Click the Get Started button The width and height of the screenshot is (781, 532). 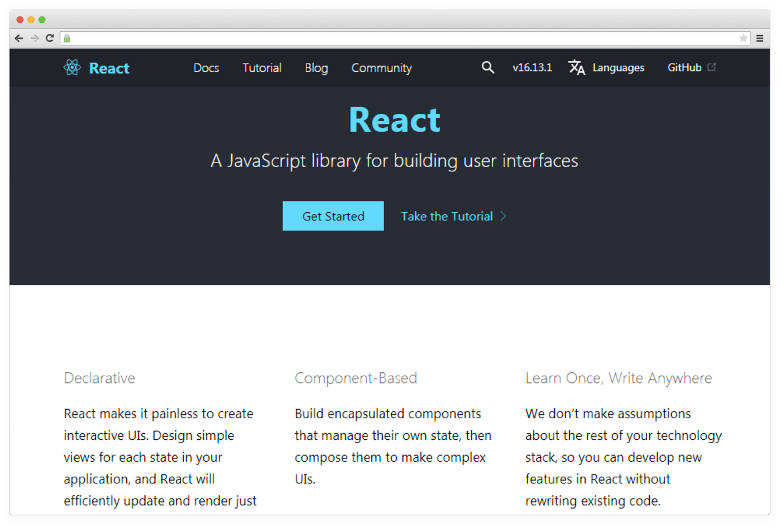pos(333,216)
